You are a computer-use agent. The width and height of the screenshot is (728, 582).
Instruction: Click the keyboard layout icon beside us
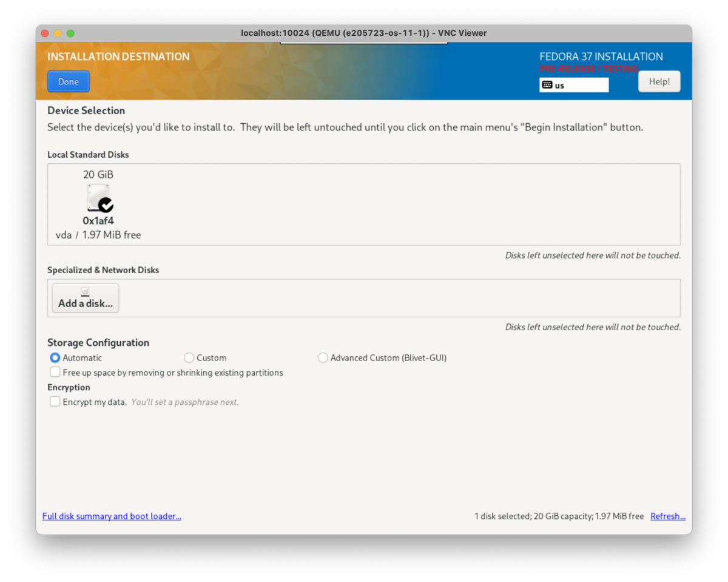point(547,85)
